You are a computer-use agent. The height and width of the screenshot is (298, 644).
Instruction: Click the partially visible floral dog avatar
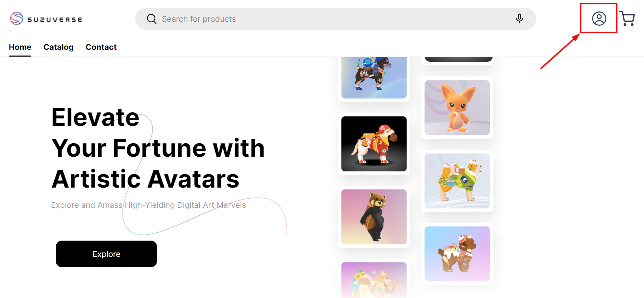click(374, 280)
